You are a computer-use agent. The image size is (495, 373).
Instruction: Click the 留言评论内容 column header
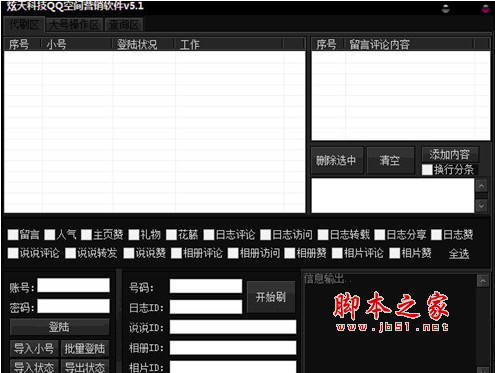pos(409,44)
